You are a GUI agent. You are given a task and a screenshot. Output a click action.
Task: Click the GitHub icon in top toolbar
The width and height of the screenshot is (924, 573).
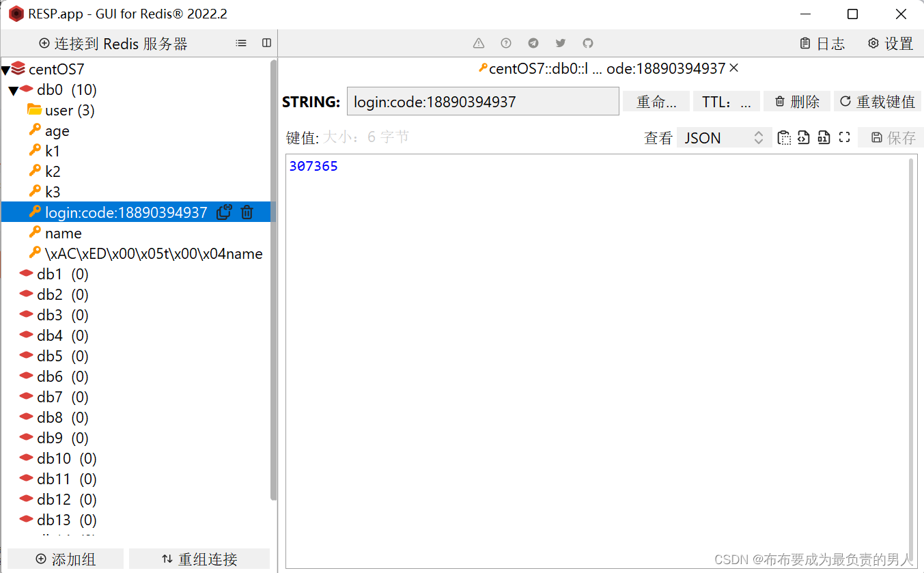tap(588, 43)
